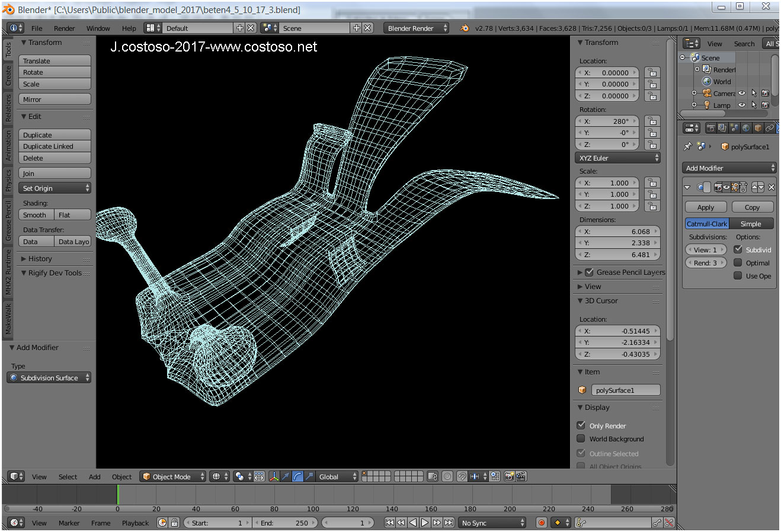Click the translate manipulator arrow icon
The width and height of the screenshot is (781, 532).
(286, 476)
